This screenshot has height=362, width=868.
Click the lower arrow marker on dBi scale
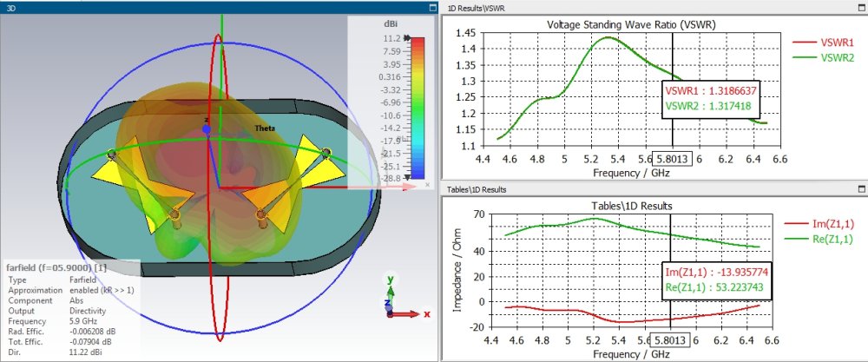click(407, 176)
